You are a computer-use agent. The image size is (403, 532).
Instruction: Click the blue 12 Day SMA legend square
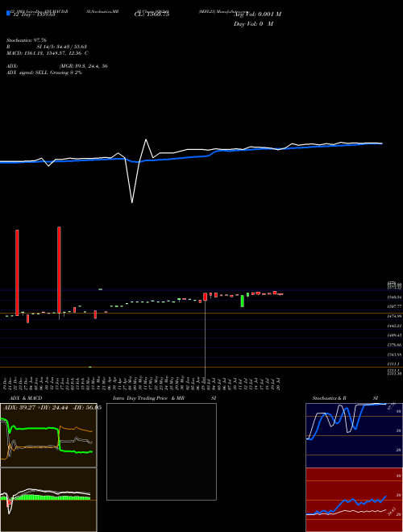pyautogui.click(x=8, y=13)
